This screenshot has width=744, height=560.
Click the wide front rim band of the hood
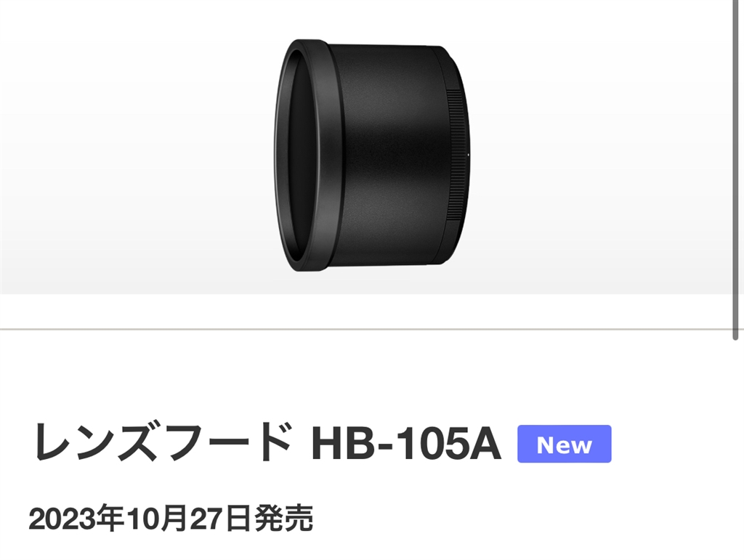(x=328, y=155)
